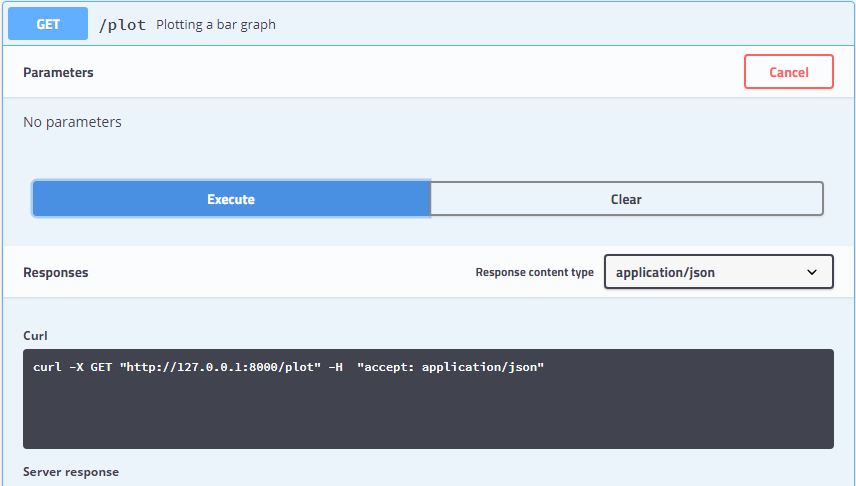This screenshot has width=856, height=486.
Task: Click the Parameters section heading
Action: pyautogui.click(x=58, y=72)
